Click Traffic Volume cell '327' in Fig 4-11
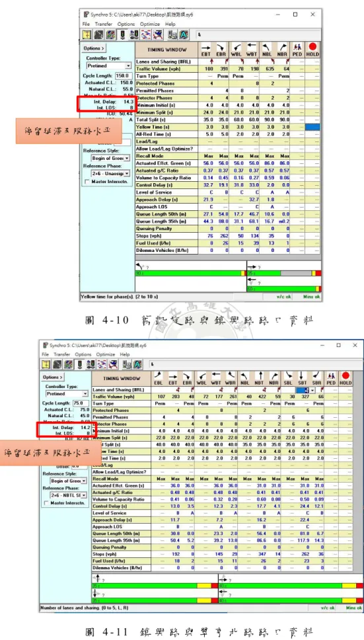Image resolution: width=364 pixels, height=640 pixels. click(x=304, y=396)
